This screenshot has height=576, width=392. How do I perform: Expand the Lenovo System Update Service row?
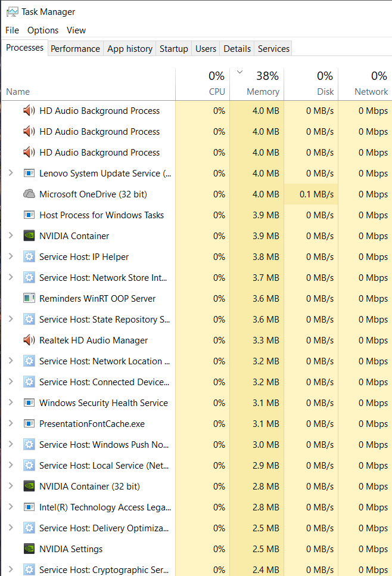(x=11, y=173)
